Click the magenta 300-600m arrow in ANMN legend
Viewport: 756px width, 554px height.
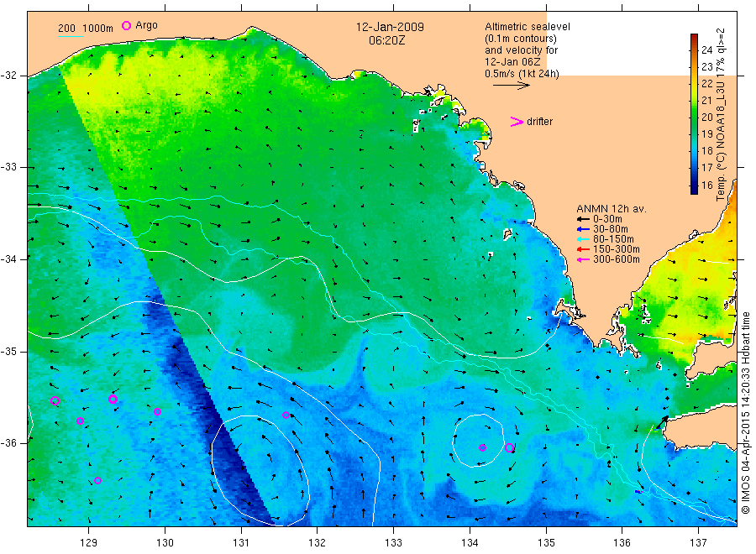pos(583,259)
